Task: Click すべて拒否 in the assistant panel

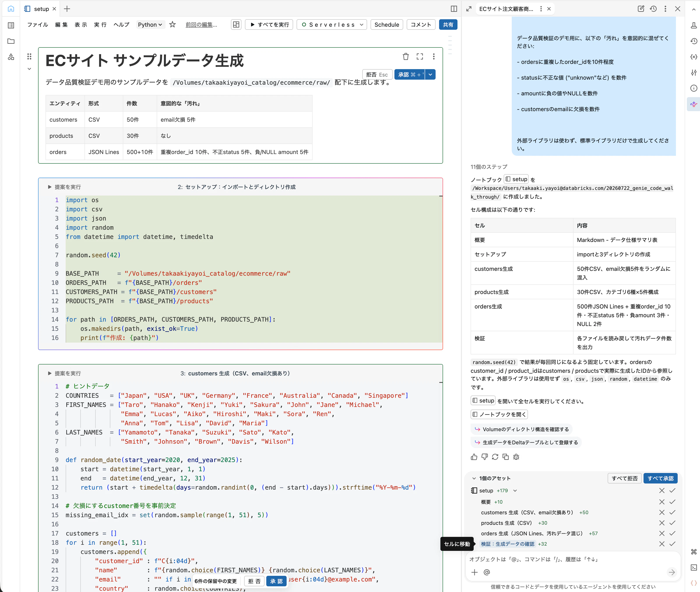Action: pyautogui.click(x=624, y=478)
